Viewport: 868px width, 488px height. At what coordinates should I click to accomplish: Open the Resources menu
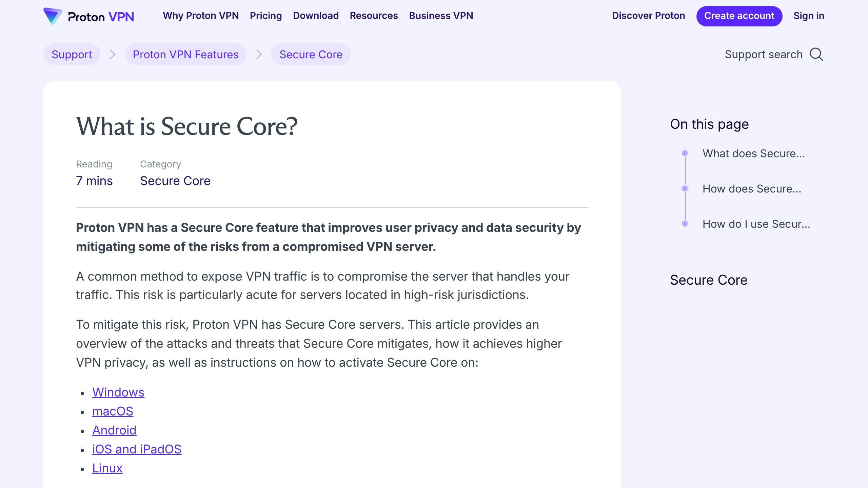pyautogui.click(x=374, y=16)
